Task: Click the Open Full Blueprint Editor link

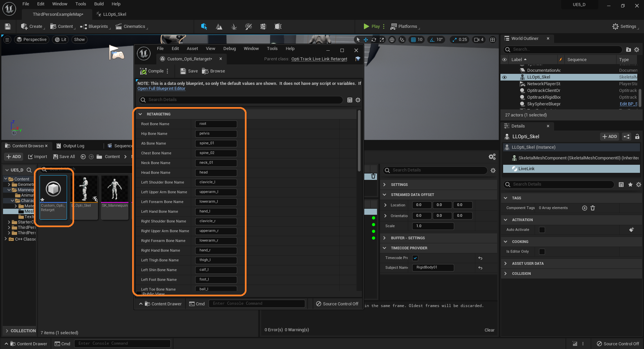Action: click(161, 89)
